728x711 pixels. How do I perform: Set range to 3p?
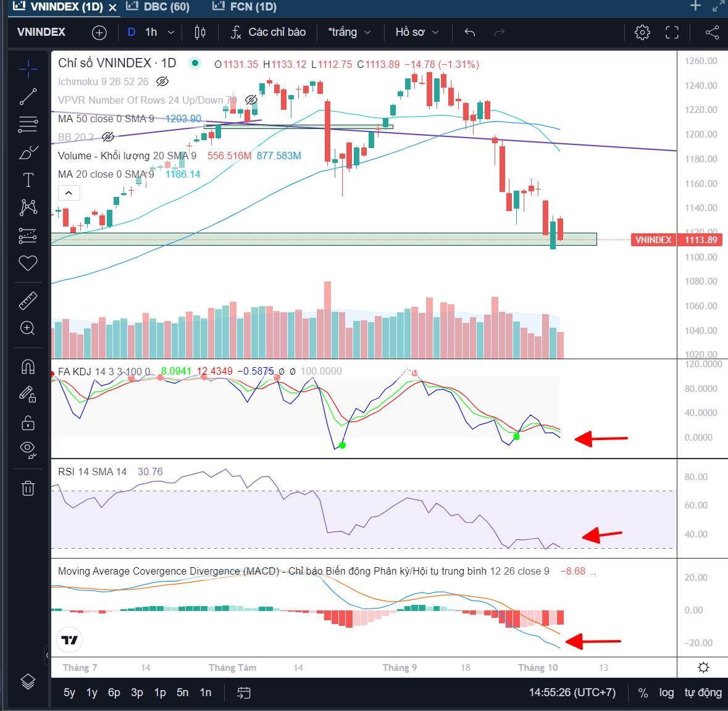(x=137, y=693)
